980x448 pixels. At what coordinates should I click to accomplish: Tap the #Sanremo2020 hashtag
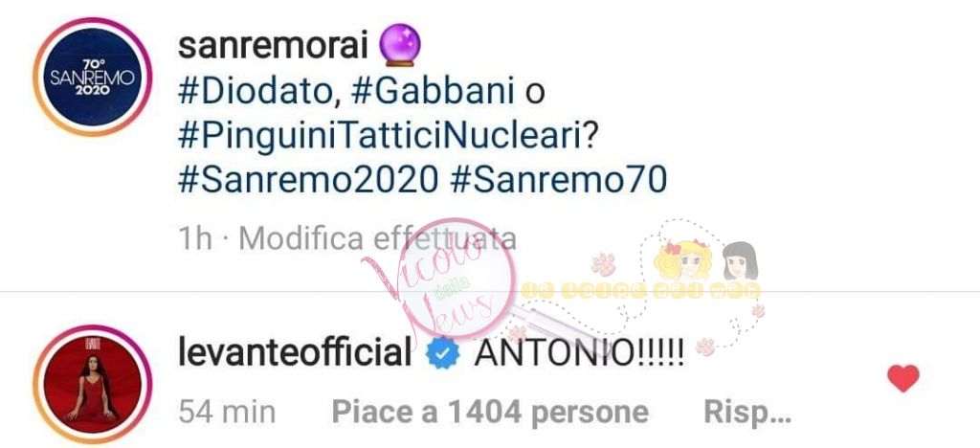[307, 181]
